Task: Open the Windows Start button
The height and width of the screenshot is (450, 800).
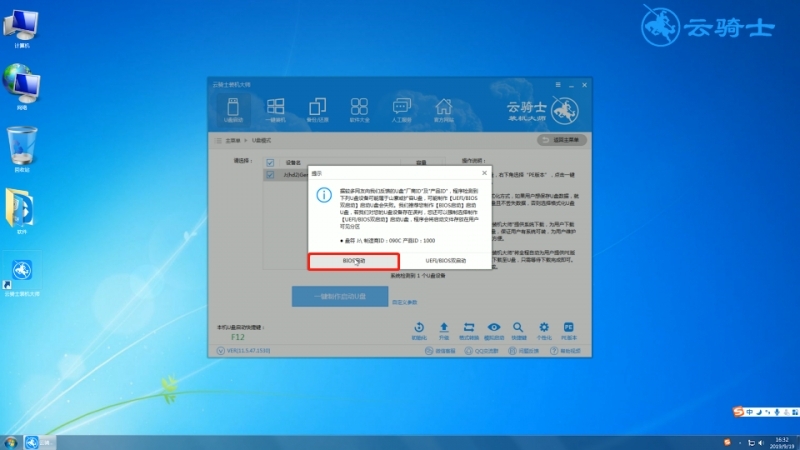Action: pyautogui.click(x=10, y=442)
